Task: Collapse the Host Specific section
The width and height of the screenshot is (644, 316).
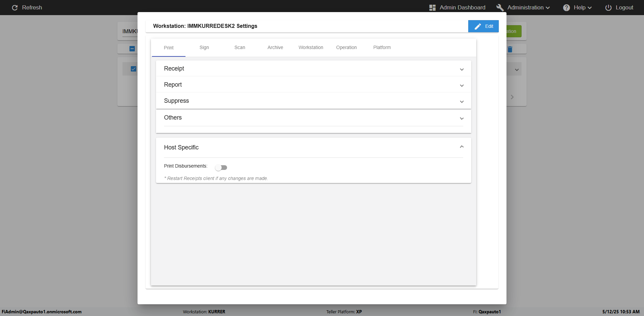Action: (313, 147)
